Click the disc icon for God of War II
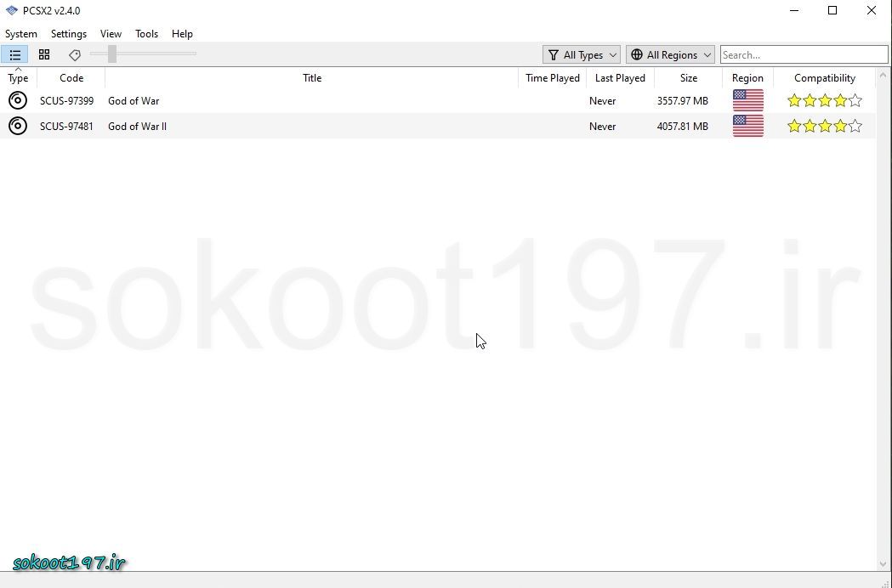Image resolution: width=892 pixels, height=588 pixels. [17, 127]
